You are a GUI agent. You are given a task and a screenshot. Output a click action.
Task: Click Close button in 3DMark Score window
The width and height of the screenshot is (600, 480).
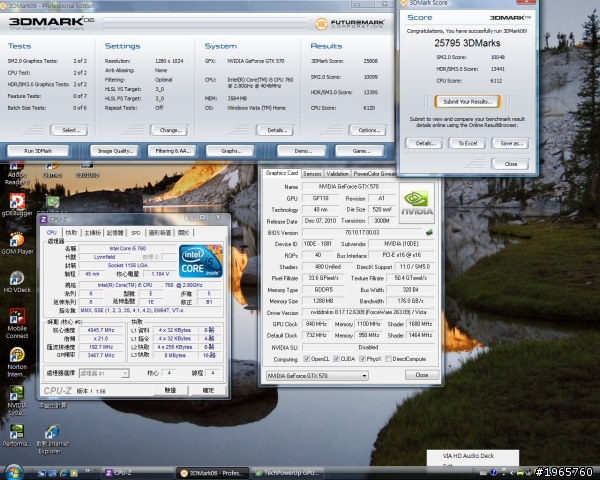(x=510, y=164)
